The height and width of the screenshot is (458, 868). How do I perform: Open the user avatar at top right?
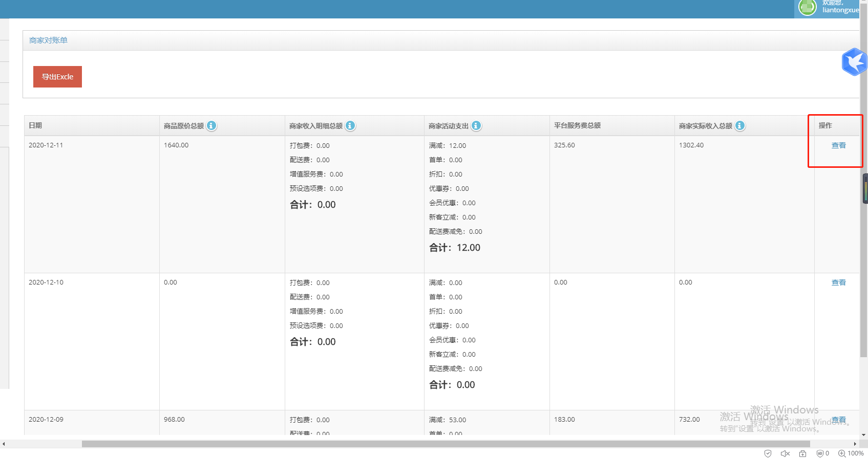point(808,7)
